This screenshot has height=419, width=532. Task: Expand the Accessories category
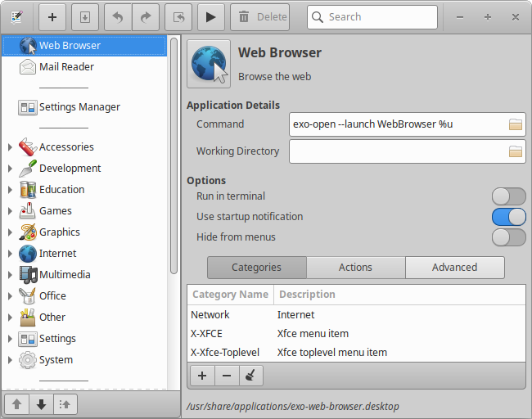pyautogui.click(x=10, y=147)
